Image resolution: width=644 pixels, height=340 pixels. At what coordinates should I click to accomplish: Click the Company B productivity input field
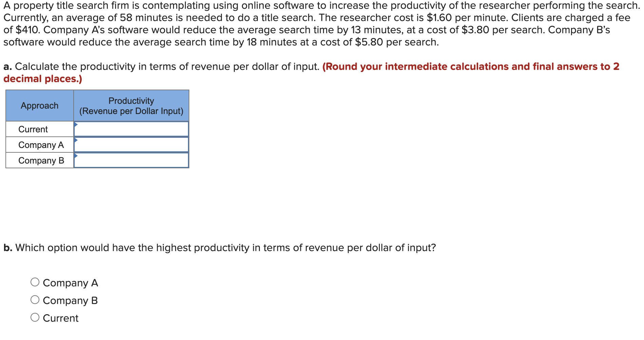(131, 160)
